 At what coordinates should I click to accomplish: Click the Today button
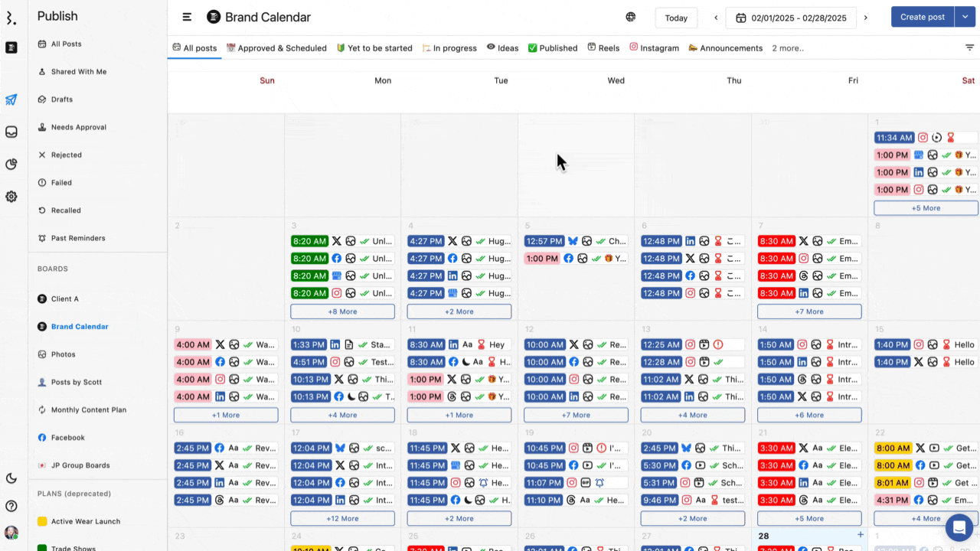pyautogui.click(x=676, y=17)
